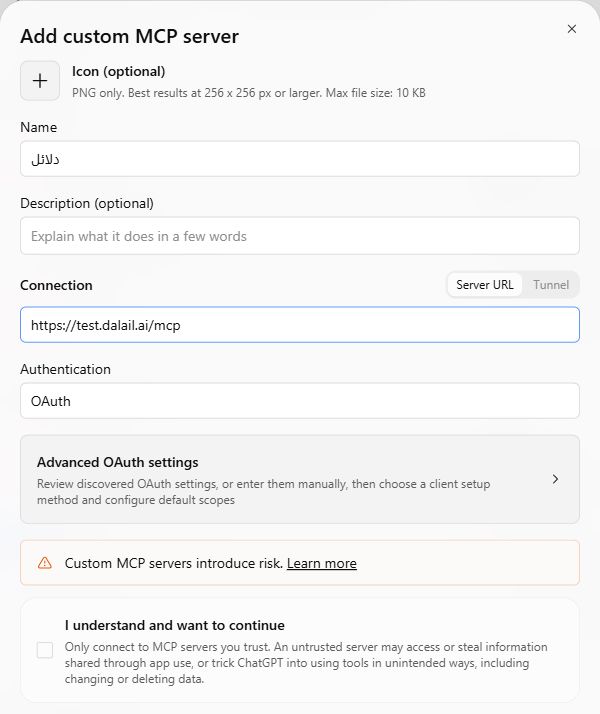This screenshot has width=600, height=714.
Task: Click the Custom MCP servers introduce risk text
Action: [173, 563]
